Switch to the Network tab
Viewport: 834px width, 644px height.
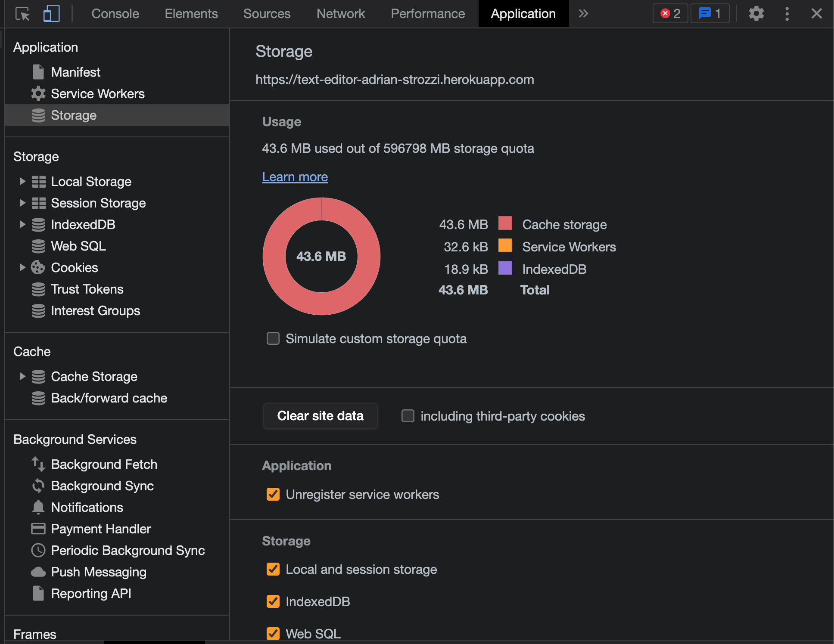tap(340, 14)
